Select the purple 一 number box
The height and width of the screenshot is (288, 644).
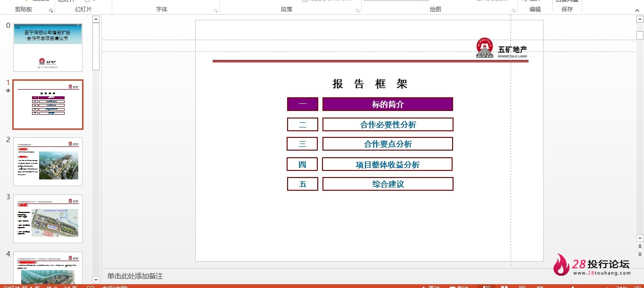[x=303, y=104]
